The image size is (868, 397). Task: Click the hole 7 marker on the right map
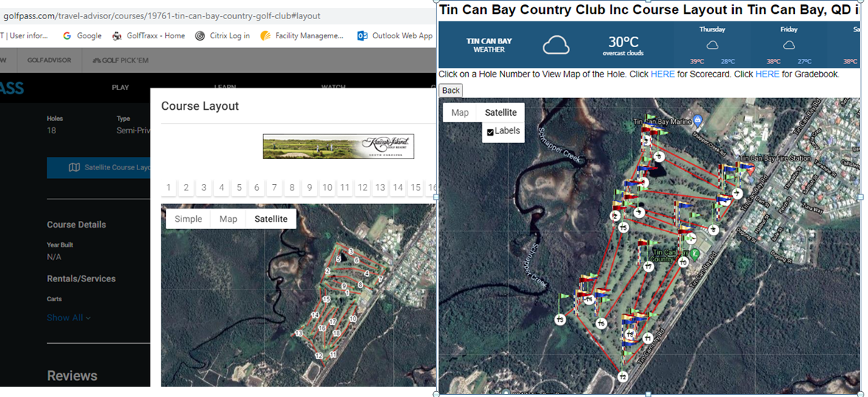tap(737, 194)
